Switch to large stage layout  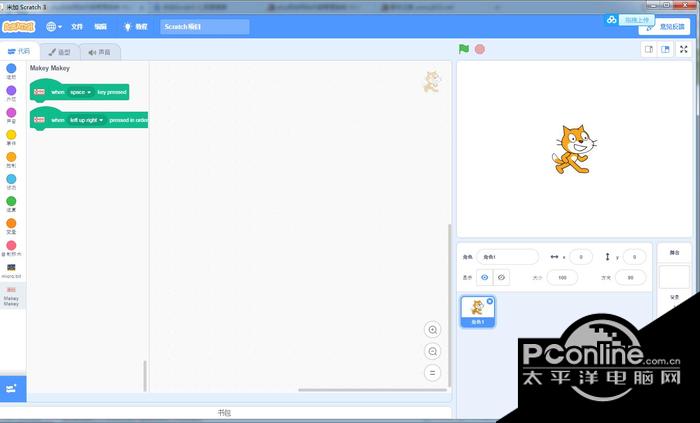(665, 50)
